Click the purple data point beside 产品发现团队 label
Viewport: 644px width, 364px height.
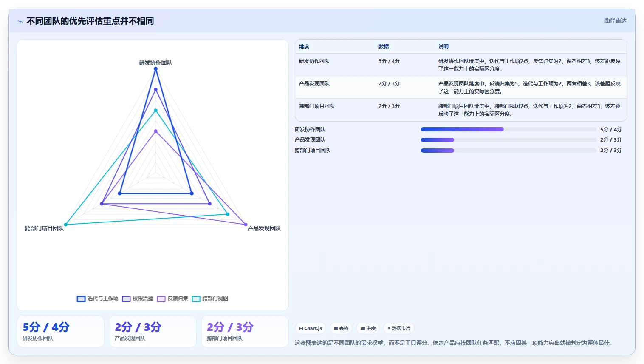pyautogui.click(x=246, y=225)
